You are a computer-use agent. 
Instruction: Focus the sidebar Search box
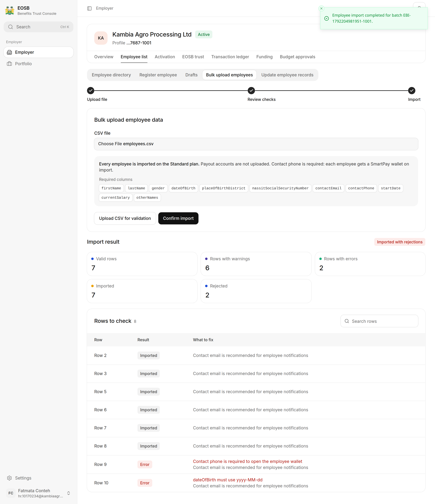(x=38, y=27)
